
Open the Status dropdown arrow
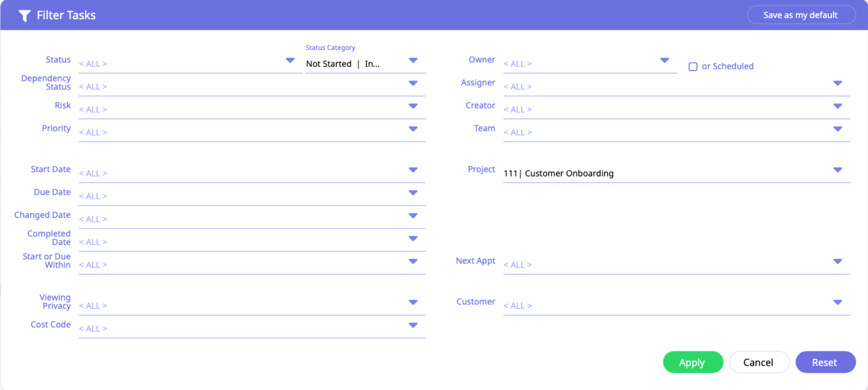pyautogui.click(x=290, y=60)
